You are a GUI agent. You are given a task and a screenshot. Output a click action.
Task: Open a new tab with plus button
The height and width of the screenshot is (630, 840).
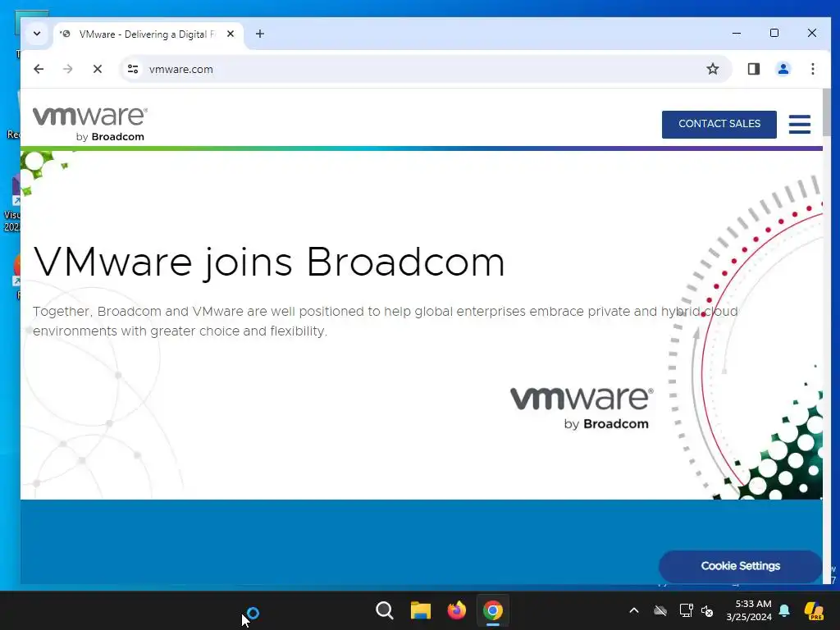pos(260,34)
